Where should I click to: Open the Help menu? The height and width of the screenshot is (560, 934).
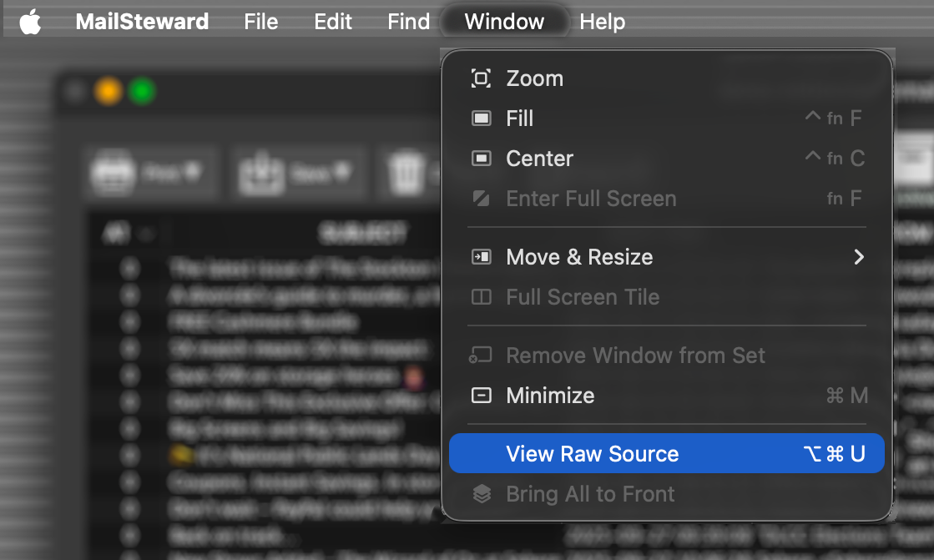point(603,22)
